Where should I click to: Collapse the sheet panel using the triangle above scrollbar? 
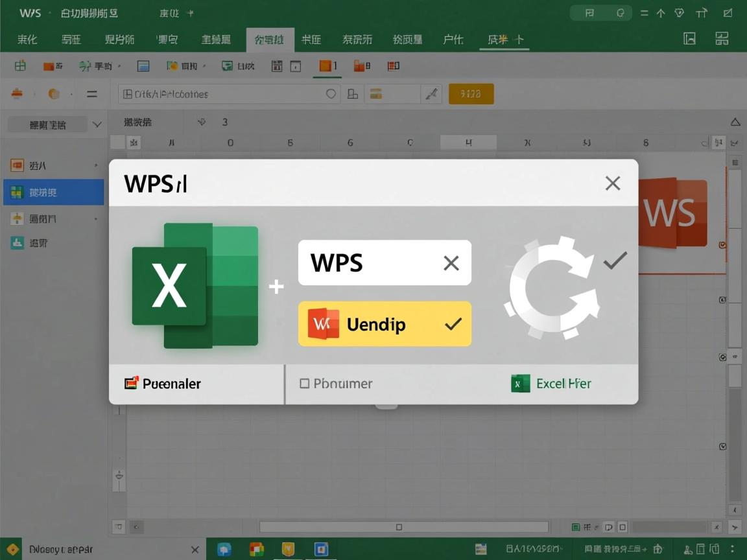click(735, 122)
